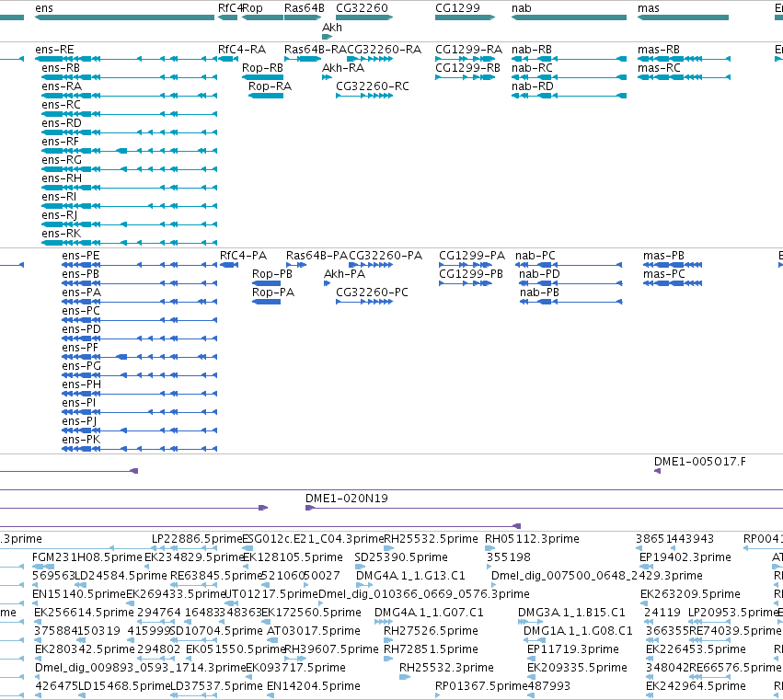Select the Akh gene arrow
This screenshot has height=700, width=783.
point(327,37)
